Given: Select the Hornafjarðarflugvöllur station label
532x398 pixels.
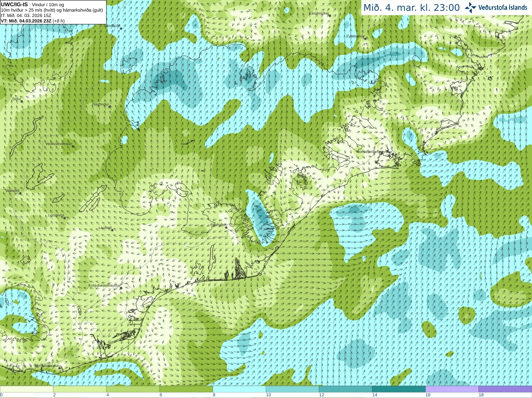Looking at the screenshot, I should [x=374, y=152].
